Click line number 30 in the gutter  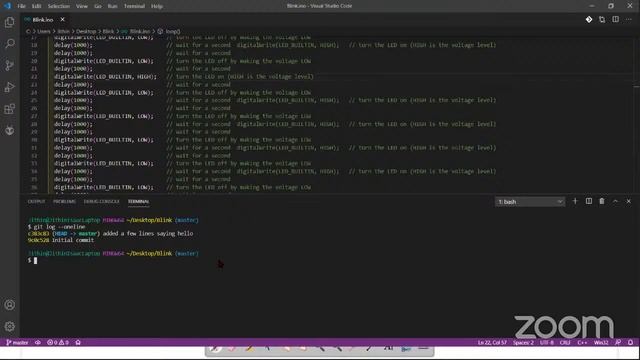pyautogui.click(x=34, y=140)
